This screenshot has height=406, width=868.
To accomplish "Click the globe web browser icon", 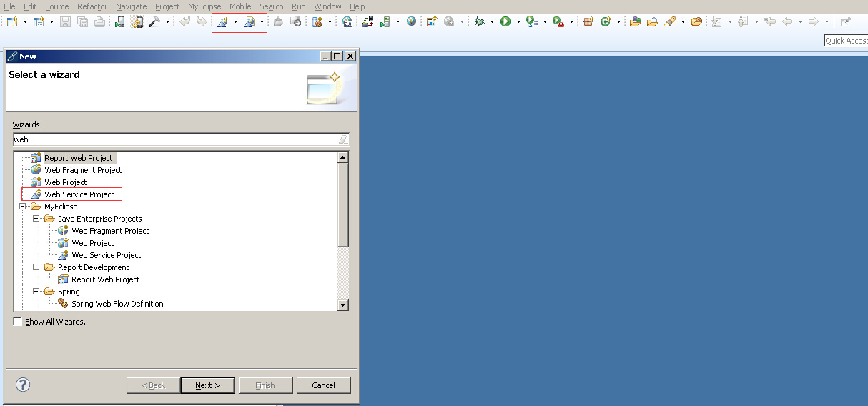I will 411,22.
